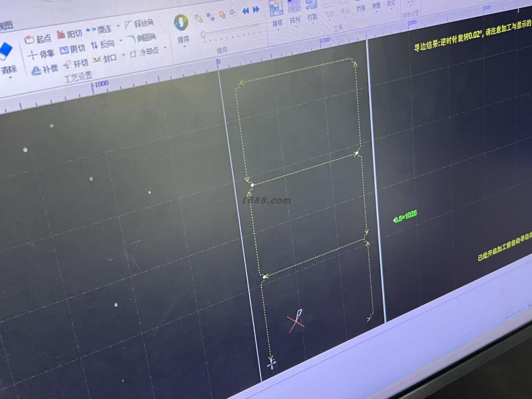This screenshot has width=532, height=399.
Task: Click the 共边 common edge tool
Action: [345, 11]
